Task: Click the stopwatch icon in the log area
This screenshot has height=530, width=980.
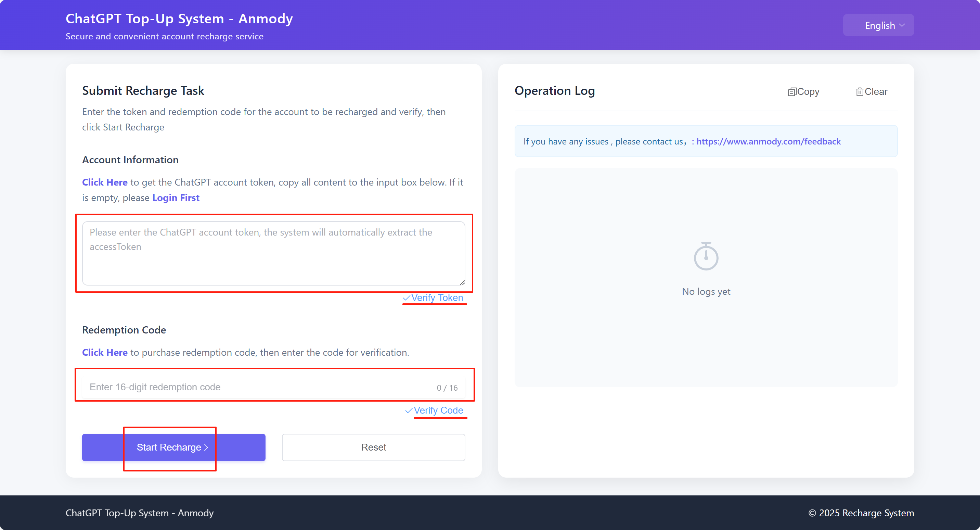Action: pyautogui.click(x=706, y=256)
